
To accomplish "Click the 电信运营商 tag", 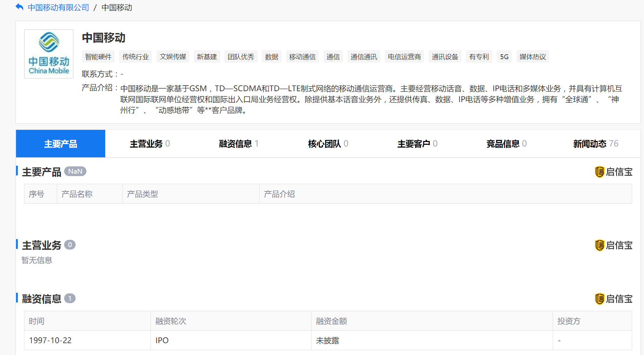I will pyautogui.click(x=404, y=57).
